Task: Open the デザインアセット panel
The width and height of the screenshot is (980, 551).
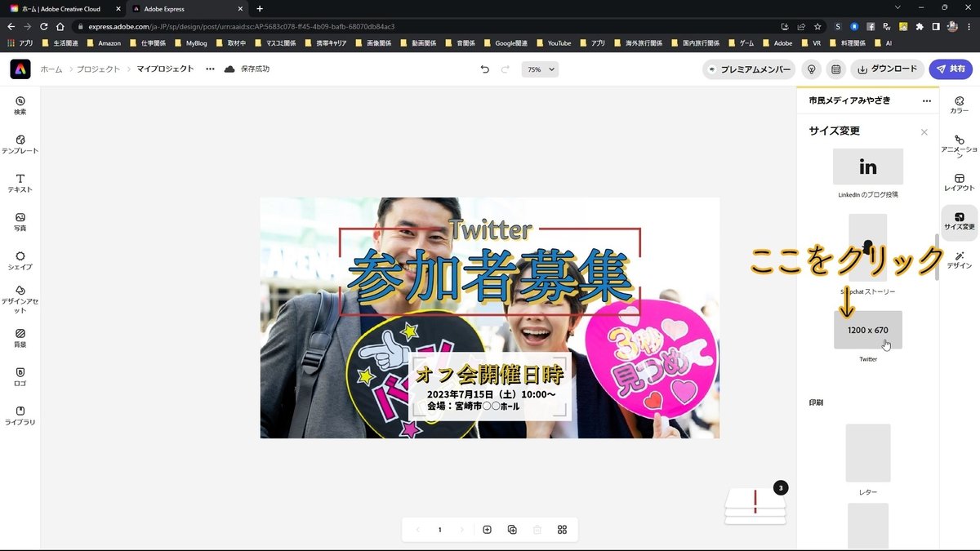Action: [x=20, y=300]
